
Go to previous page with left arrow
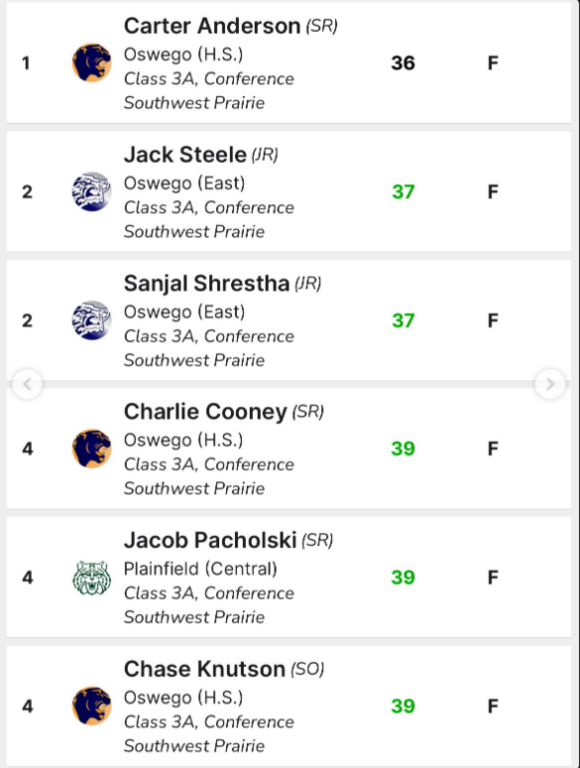coord(27,384)
